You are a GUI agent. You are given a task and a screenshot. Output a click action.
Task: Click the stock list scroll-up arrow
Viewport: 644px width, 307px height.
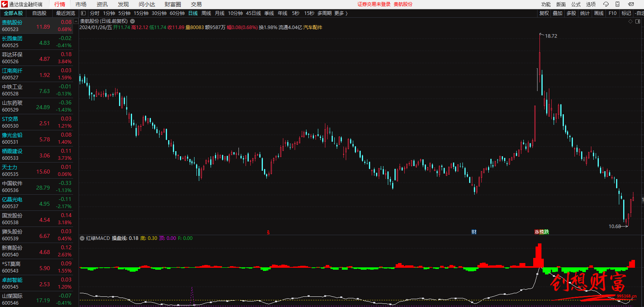point(76,22)
